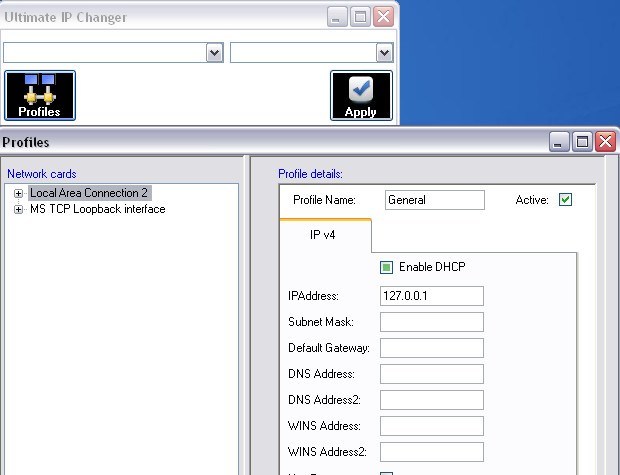Focus the DNS Address2 input field
620x475 pixels.
click(431, 400)
